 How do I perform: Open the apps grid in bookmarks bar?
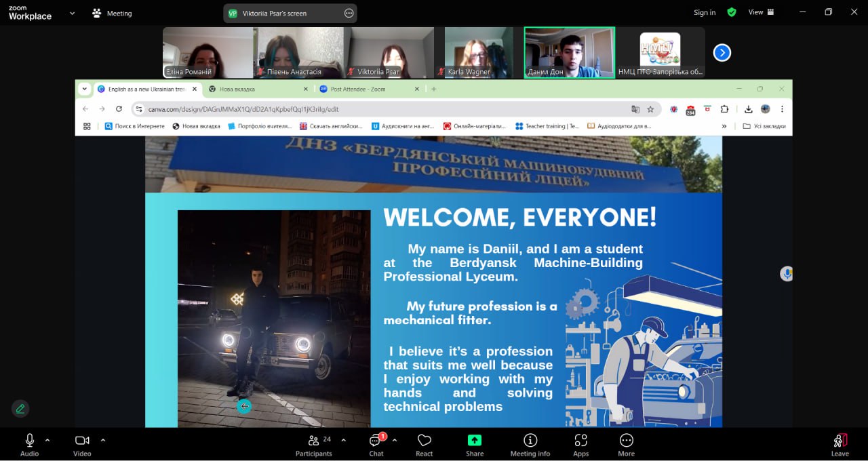tap(87, 126)
